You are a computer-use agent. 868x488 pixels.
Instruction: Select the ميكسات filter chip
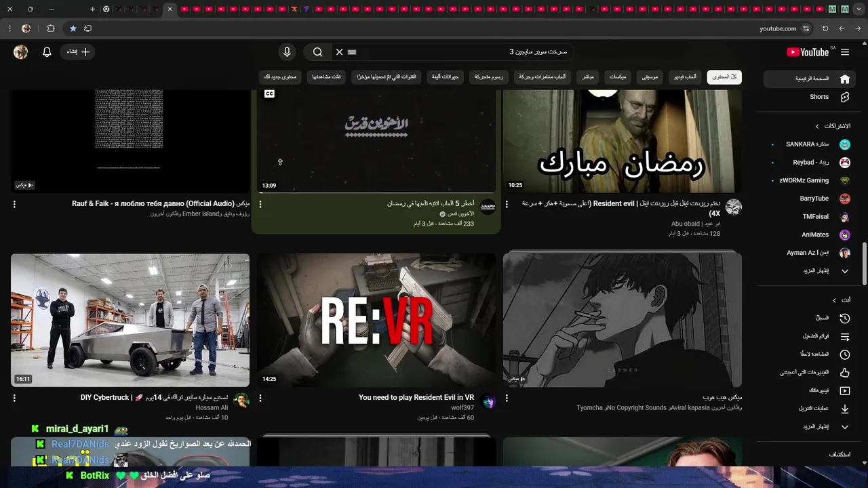click(618, 77)
